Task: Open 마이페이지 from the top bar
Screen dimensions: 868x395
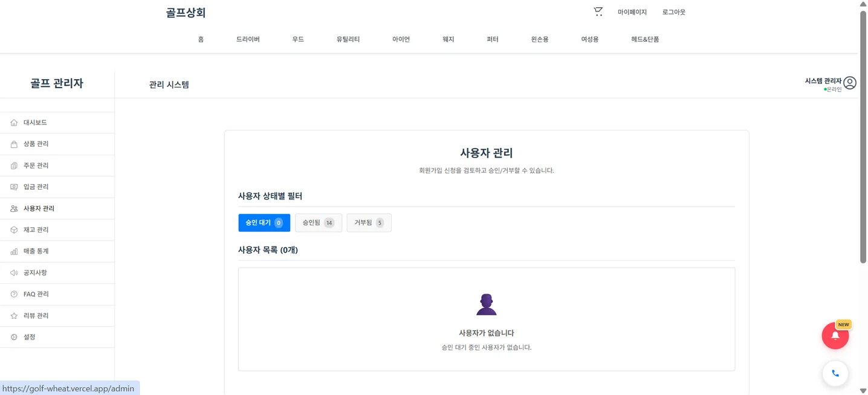Action: 631,11
